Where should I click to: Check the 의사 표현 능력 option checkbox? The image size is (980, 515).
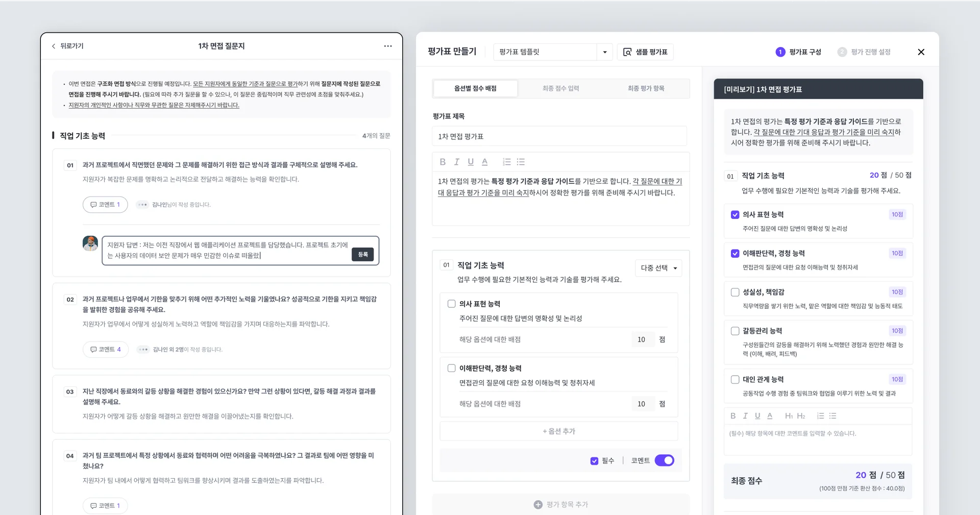pyautogui.click(x=451, y=303)
